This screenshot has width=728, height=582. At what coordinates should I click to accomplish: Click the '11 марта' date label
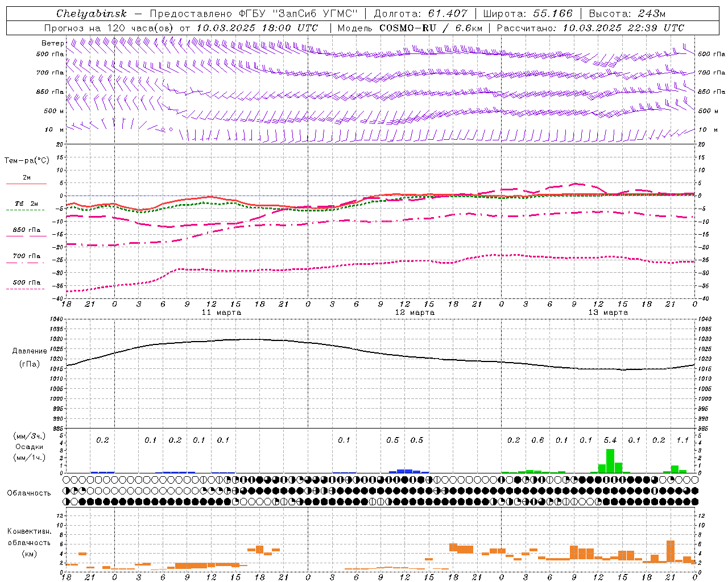click(222, 313)
